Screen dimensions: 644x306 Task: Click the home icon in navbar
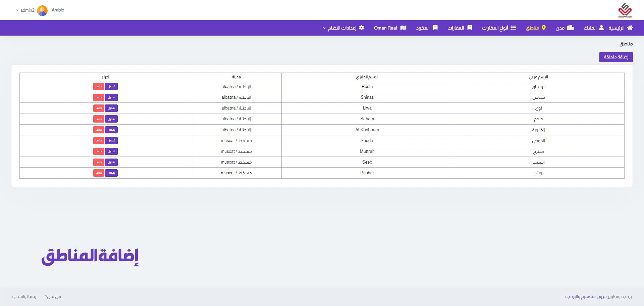click(630, 28)
